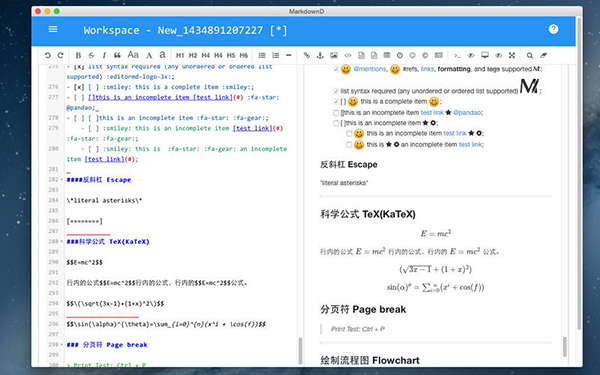Insert a block quote
This screenshot has width=600, height=375.
[x=117, y=55]
